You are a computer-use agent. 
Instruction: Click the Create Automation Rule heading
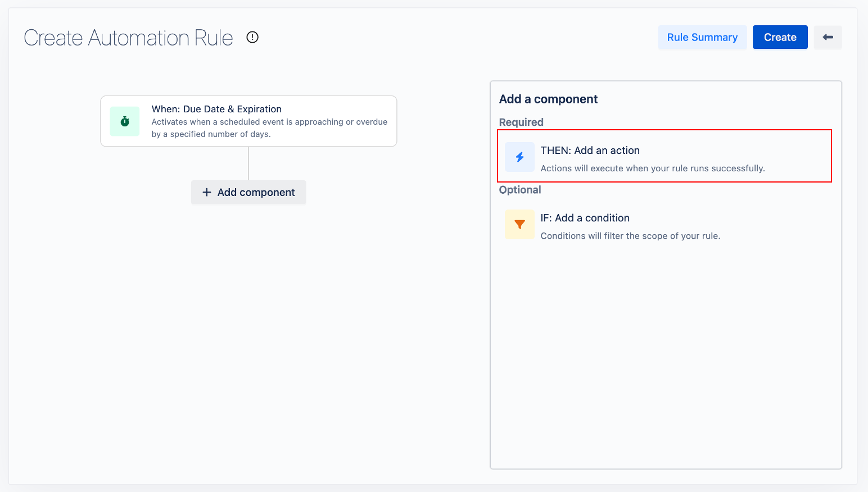coord(128,38)
